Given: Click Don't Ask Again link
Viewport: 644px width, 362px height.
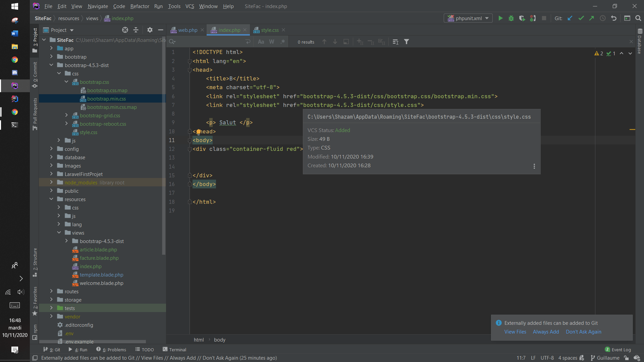Looking at the screenshot, I should pyautogui.click(x=583, y=332).
